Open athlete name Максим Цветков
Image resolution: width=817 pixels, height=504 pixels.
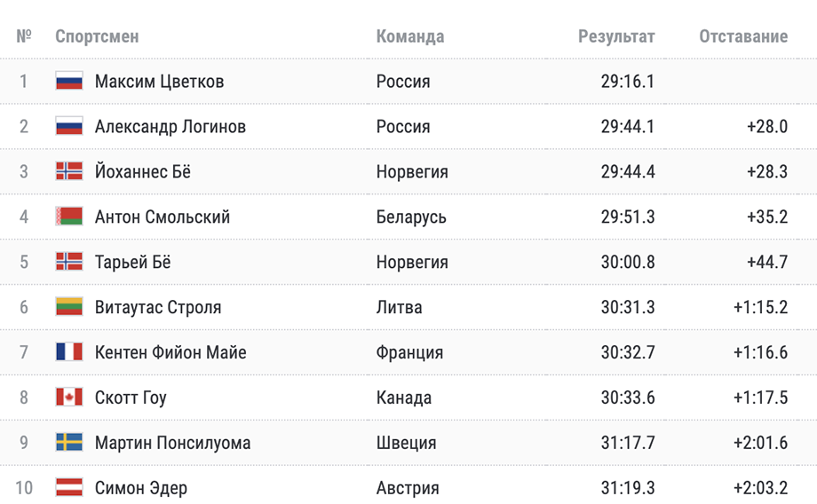click(x=160, y=82)
